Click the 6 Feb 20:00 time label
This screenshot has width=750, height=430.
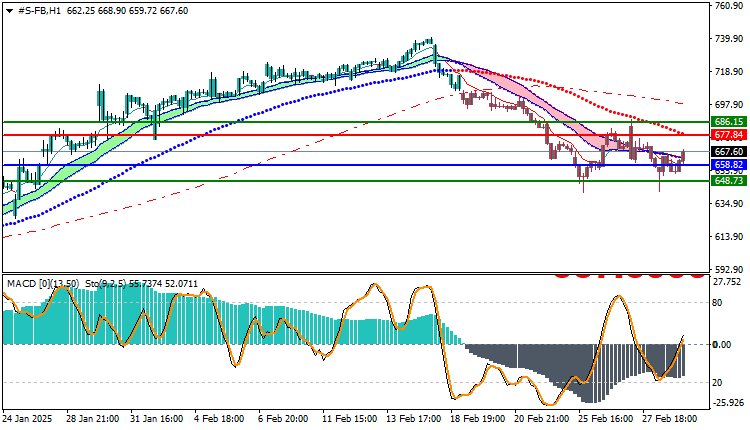[283, 419]
